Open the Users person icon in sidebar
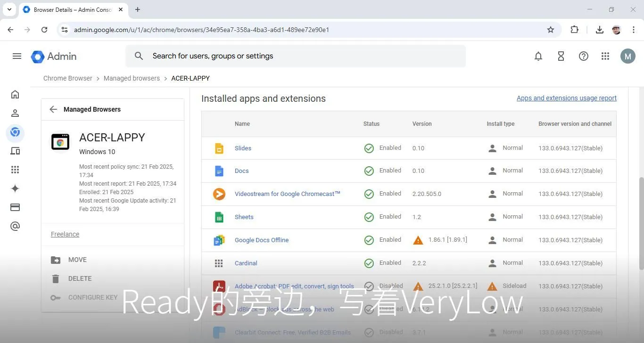644x343 pixels. pyautogui.click(x=15, y=113)
